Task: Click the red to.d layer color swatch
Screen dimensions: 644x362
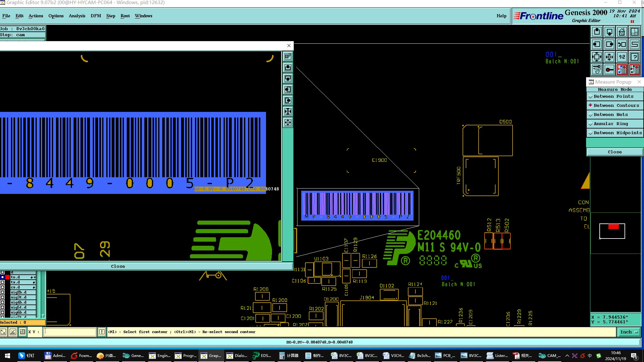Action: [x=8, y=277]
